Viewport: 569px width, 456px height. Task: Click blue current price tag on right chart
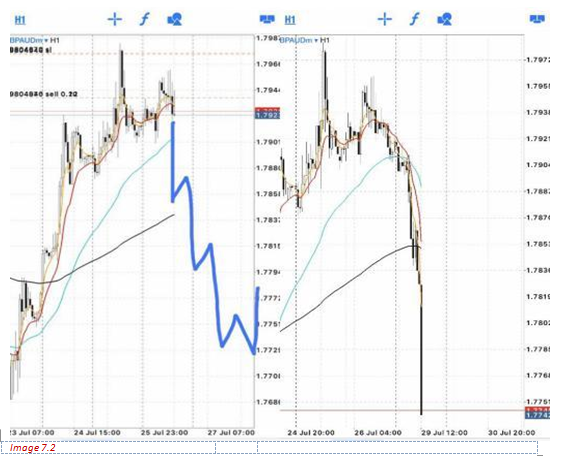click(x=537, y=415)
